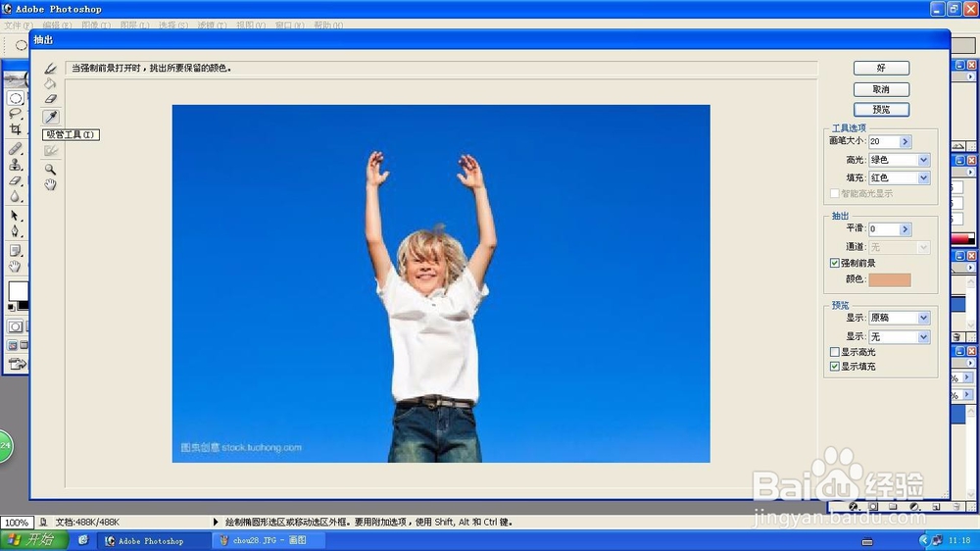The width and height of the screenshot is (980, 551).
Task: Click the Internet Explorer quick launch icon
Action: click(x=83, y=540)
